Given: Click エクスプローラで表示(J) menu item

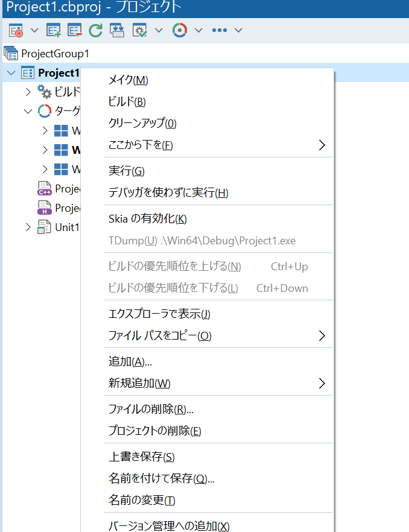Looking at the screenshot, I should (x=159, y=314).
